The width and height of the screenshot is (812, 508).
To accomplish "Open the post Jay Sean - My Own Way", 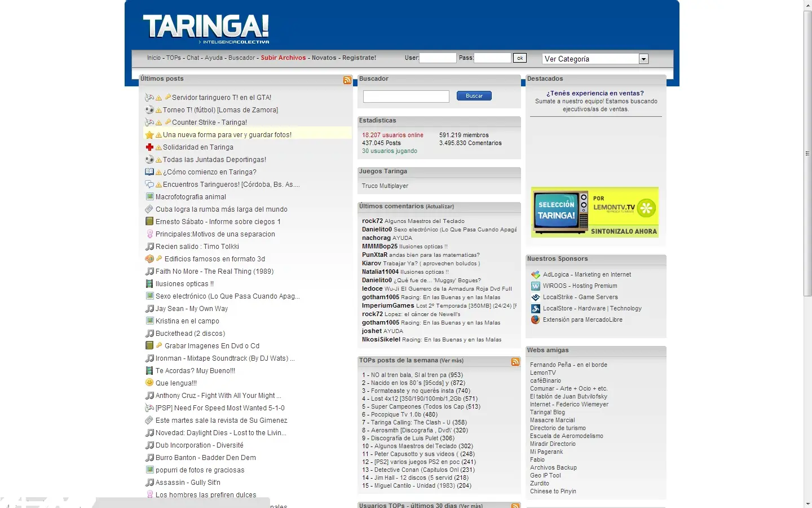I will pos(192,309).
